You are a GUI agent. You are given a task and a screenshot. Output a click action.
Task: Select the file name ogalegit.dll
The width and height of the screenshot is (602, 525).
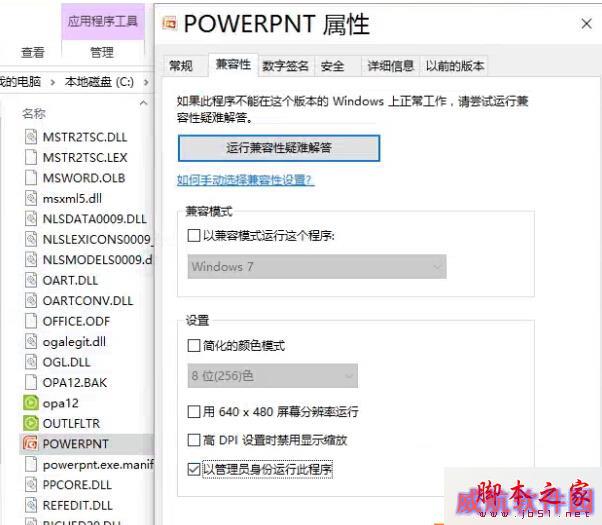[x=74, y=341]
